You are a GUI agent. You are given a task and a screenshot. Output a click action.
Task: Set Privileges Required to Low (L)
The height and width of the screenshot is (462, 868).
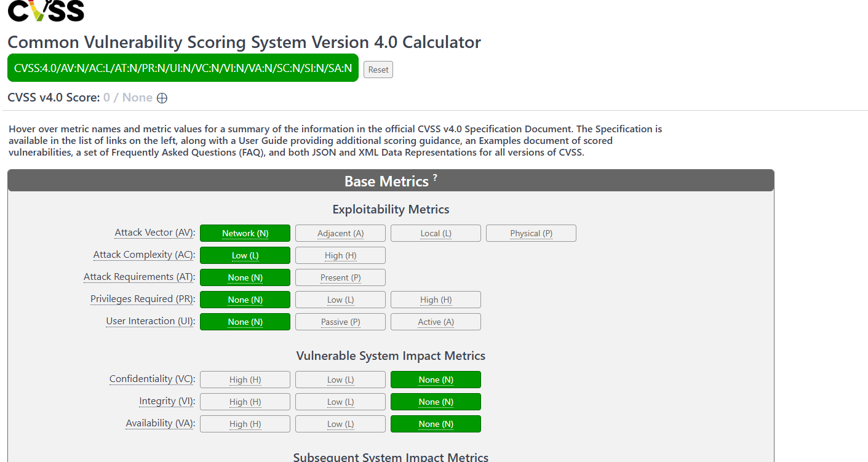point(340,300)
